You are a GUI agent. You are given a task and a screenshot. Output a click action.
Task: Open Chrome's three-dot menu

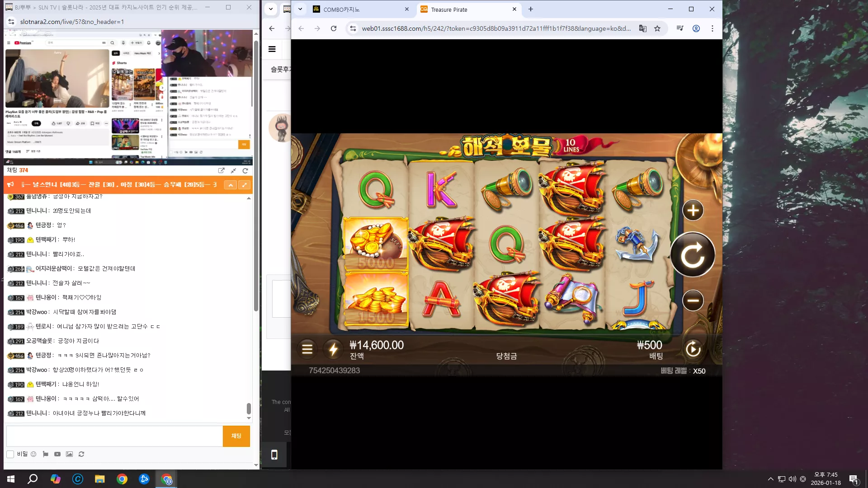[712, 28]
